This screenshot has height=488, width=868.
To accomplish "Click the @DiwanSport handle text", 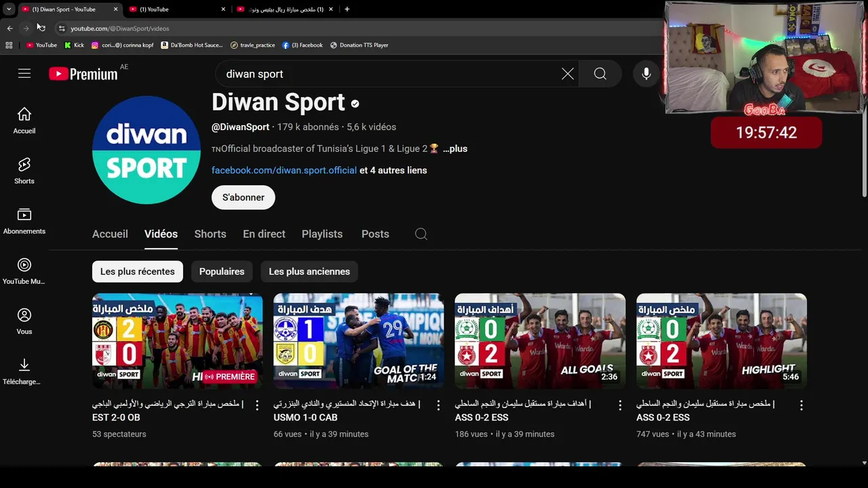I will (x=240, y=127).
